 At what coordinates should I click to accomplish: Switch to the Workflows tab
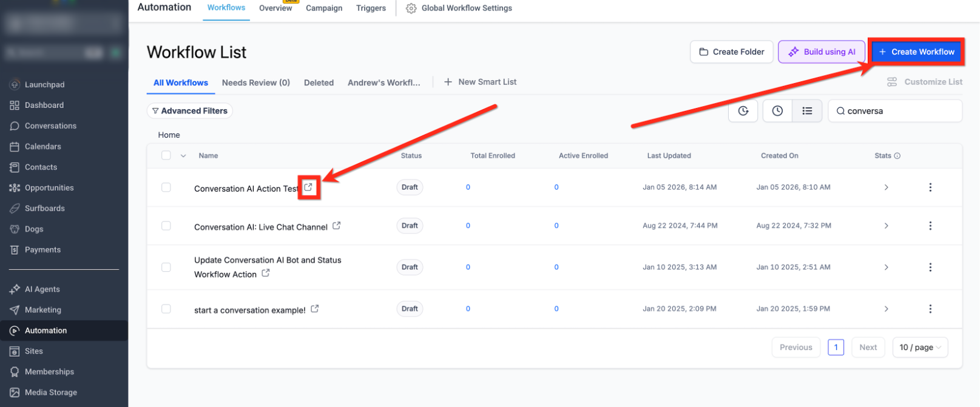(x=226, y=8)
